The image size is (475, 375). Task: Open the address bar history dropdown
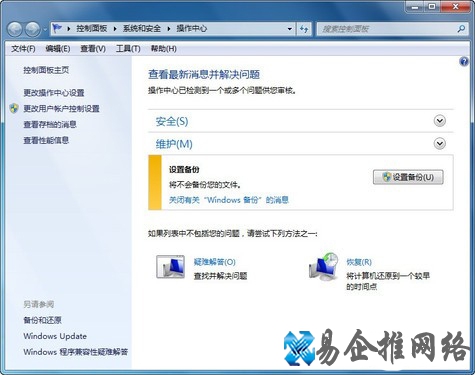tap(289, 29)
